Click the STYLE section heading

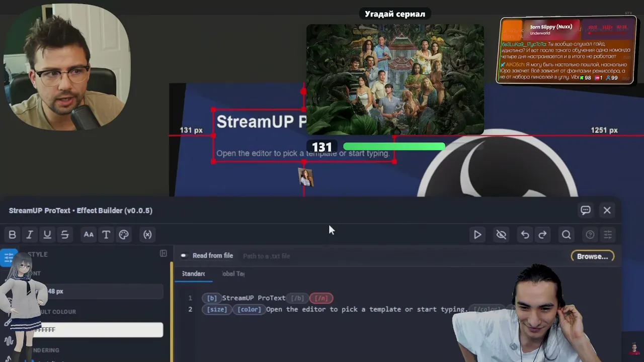[x=38, y=254]
